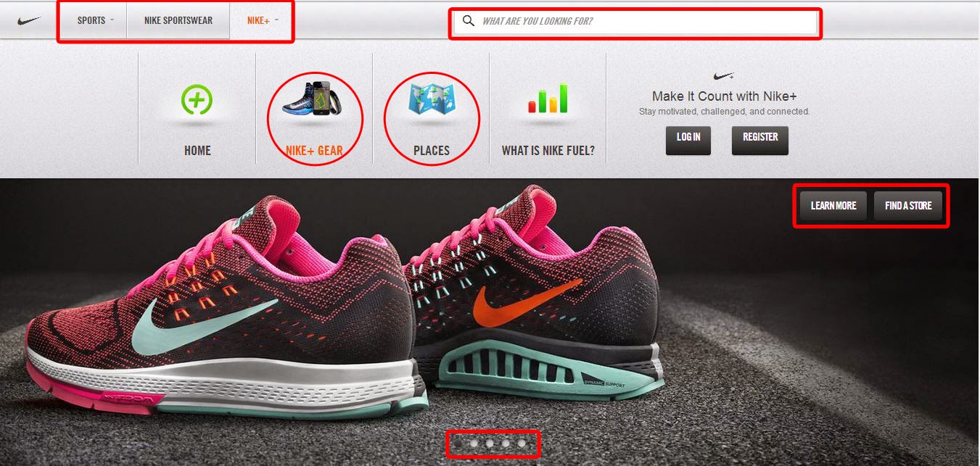Click the small Nike+ logo above 'Make It Count'
The height and width of the screenshot is (466, 980).
pyautogui.click(x=724, y=75)
